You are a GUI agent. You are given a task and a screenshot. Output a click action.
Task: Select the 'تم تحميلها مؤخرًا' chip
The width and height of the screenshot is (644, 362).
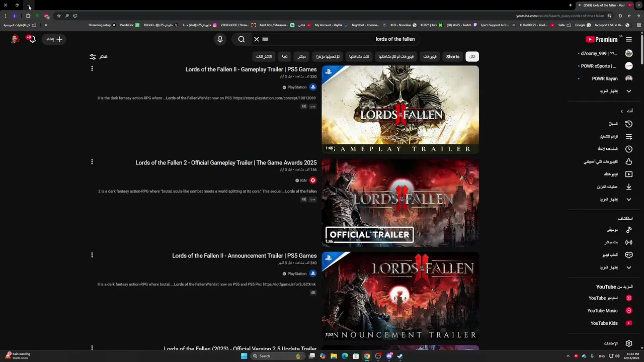point(328,57)
